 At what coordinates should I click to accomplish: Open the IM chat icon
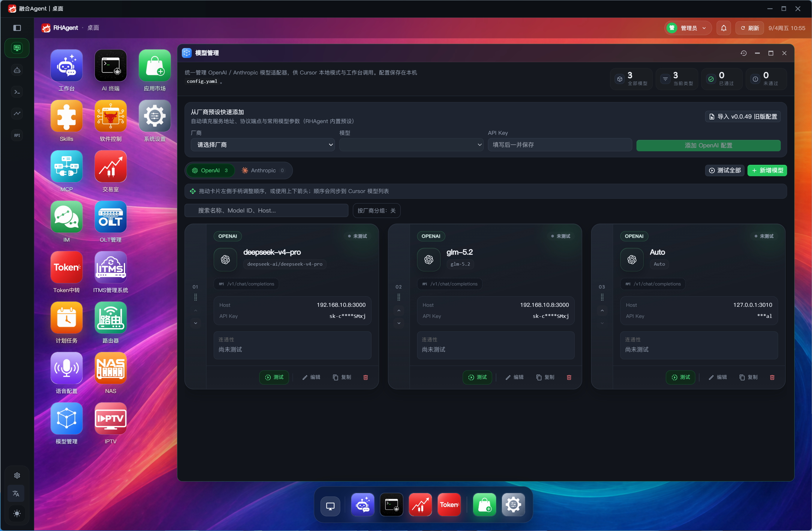click(x=66, y=217)
